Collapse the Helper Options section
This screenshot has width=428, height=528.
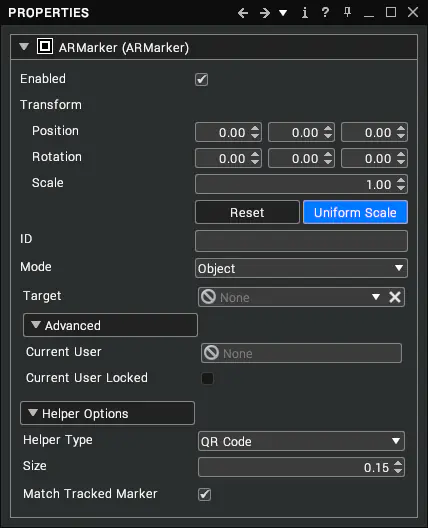point(107,413)
